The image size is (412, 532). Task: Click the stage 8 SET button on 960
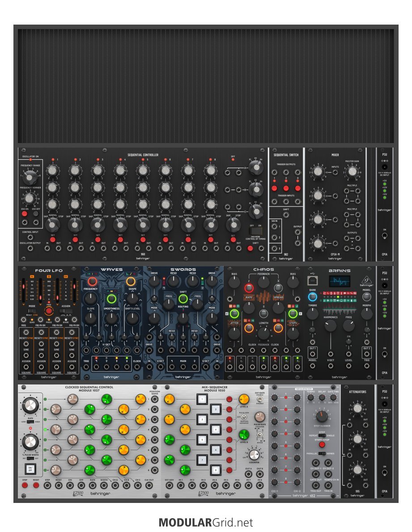pos(210,240)
